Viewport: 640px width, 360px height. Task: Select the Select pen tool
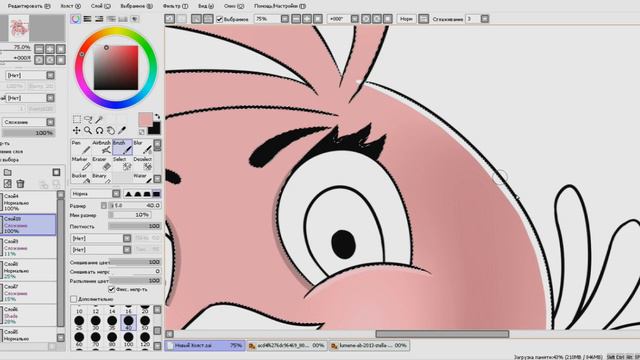pyautogui.click(x=122, y=164)
